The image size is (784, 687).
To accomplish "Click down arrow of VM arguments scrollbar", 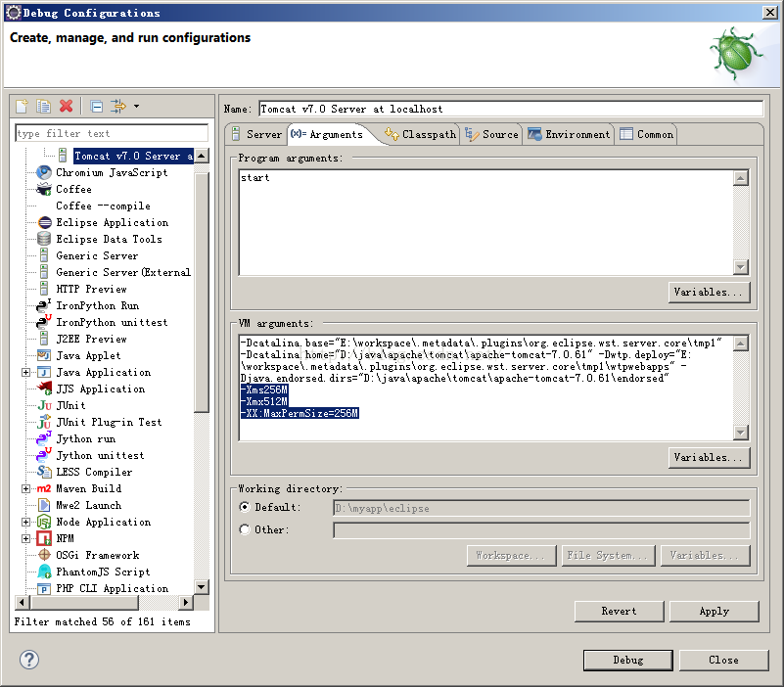I will tap(741, 433).
